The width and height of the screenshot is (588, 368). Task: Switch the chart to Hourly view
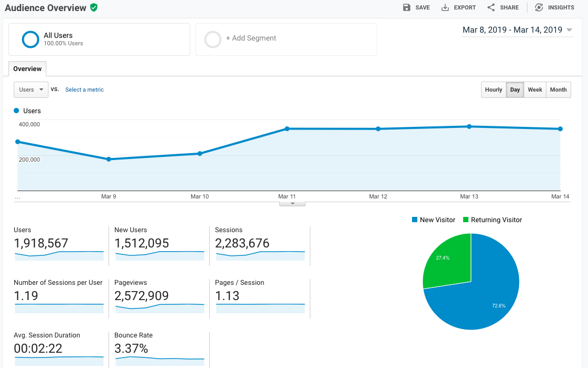[493, 90]
